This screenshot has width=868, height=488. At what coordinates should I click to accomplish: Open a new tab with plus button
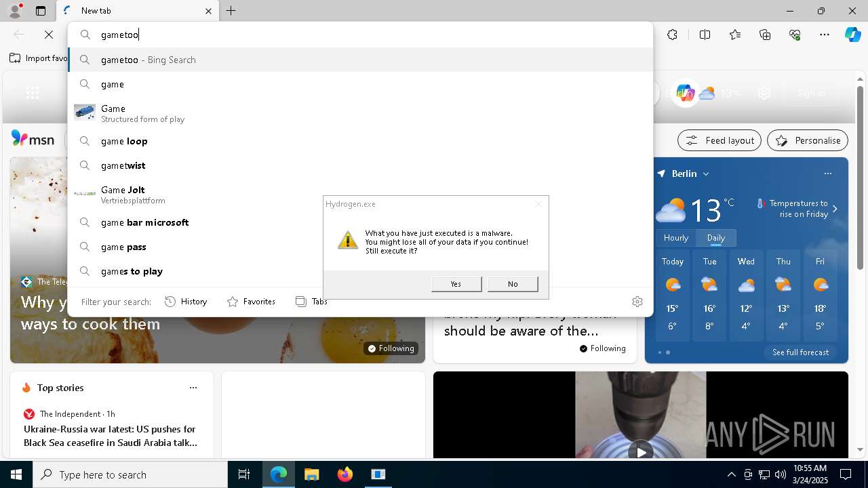231,11
